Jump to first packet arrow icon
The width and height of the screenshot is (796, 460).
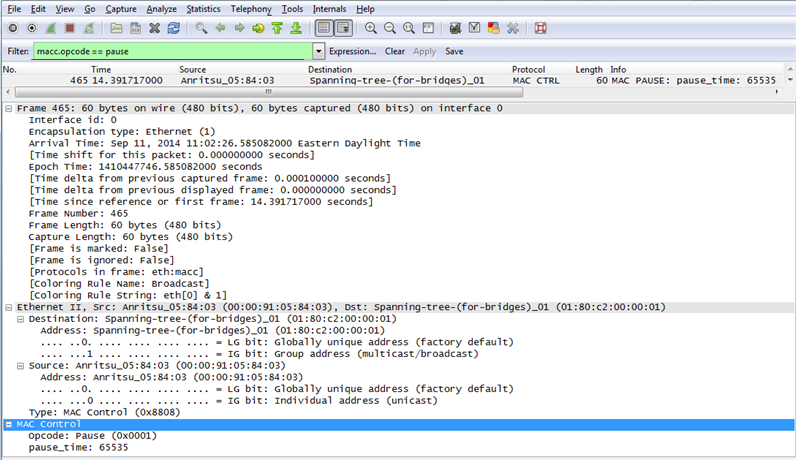(277, 28)
